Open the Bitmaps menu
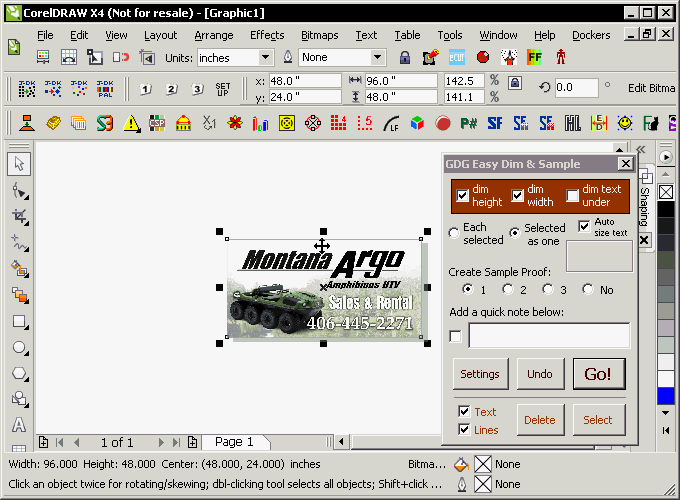 (320, 35)
